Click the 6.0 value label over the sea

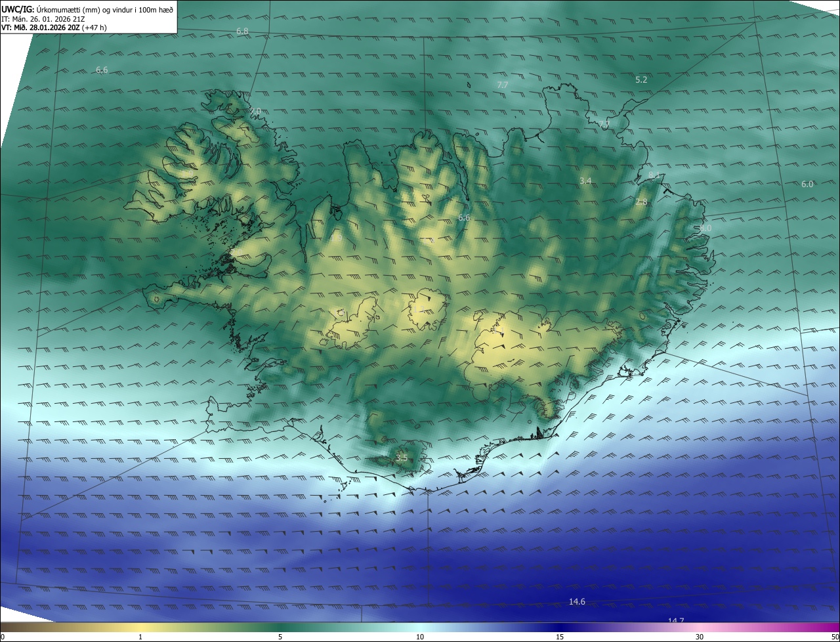807,184
